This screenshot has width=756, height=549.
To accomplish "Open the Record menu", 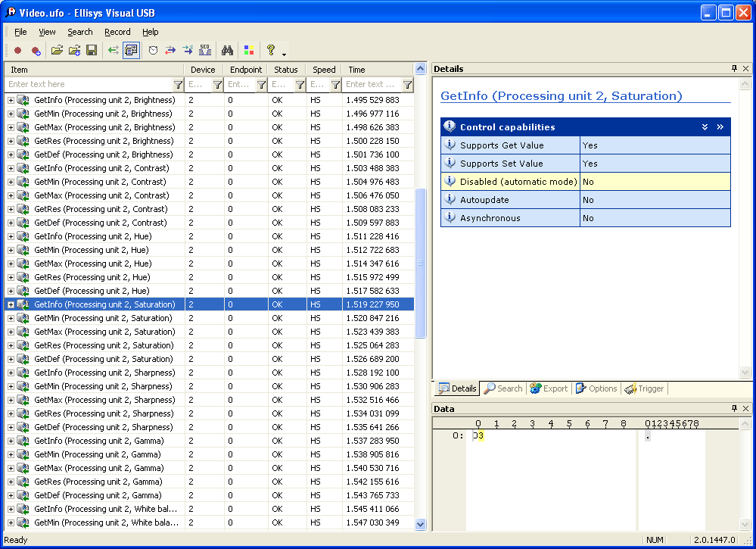I will (x=117, y=32).
